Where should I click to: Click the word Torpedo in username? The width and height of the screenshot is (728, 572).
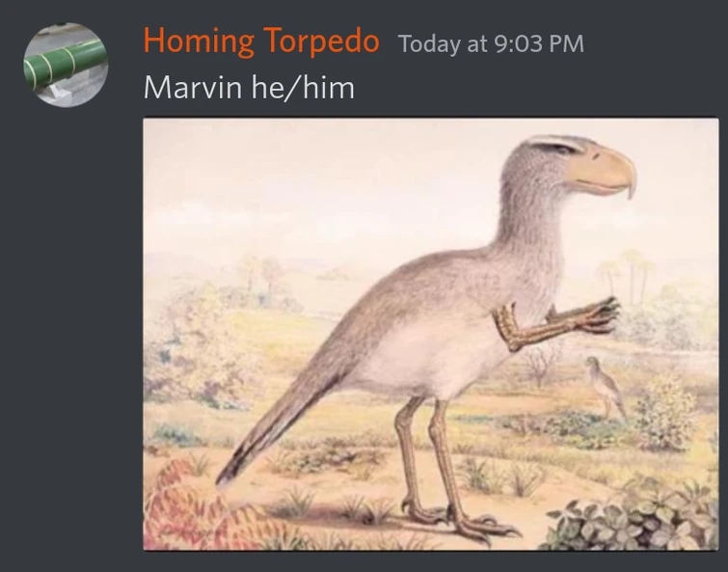[x=321, y=41]
